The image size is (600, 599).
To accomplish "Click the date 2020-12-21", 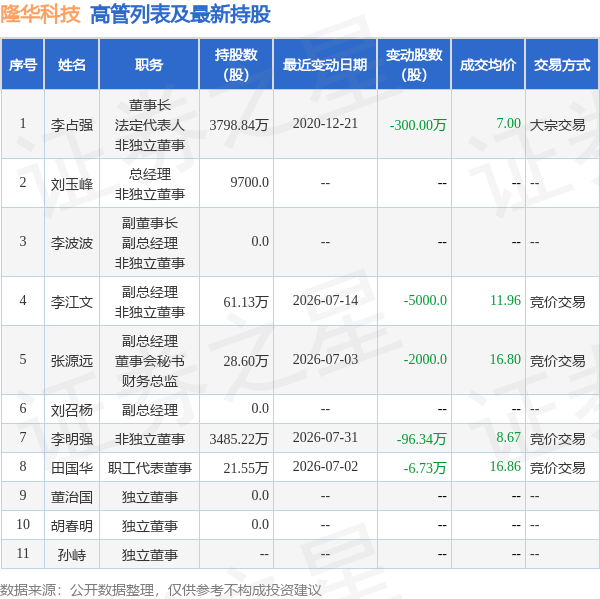I will coord(325,123).
